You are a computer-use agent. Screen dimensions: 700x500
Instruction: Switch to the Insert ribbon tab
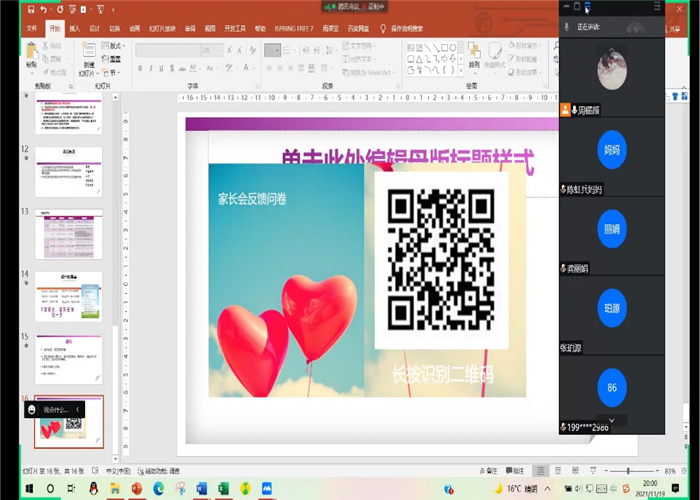coord(75,29)
